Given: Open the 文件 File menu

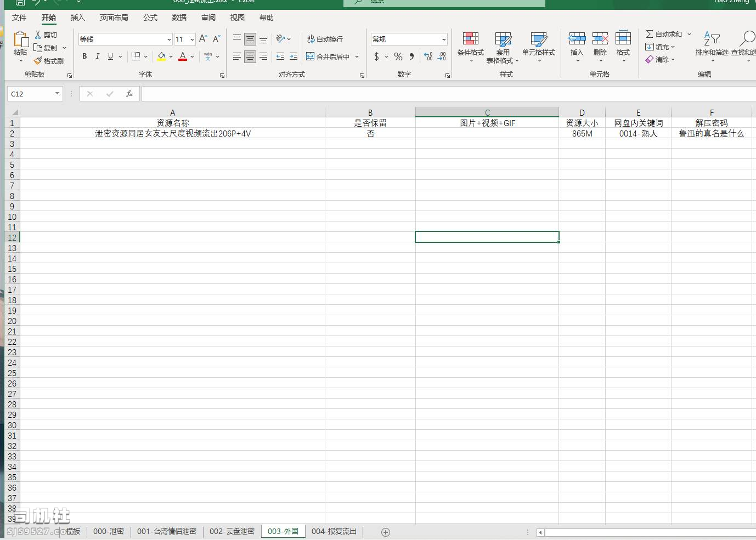Looking at the screenshot, I should (x=19, y=18).
